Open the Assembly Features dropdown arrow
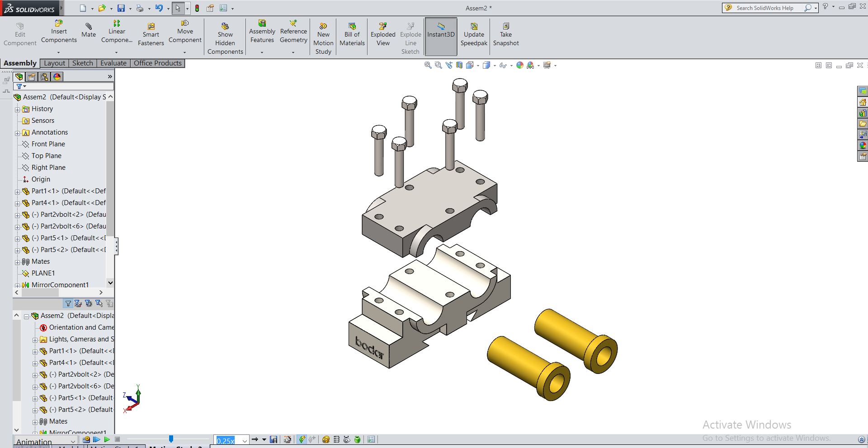Screen dimensions: 868x448 [x=262, y=52]
